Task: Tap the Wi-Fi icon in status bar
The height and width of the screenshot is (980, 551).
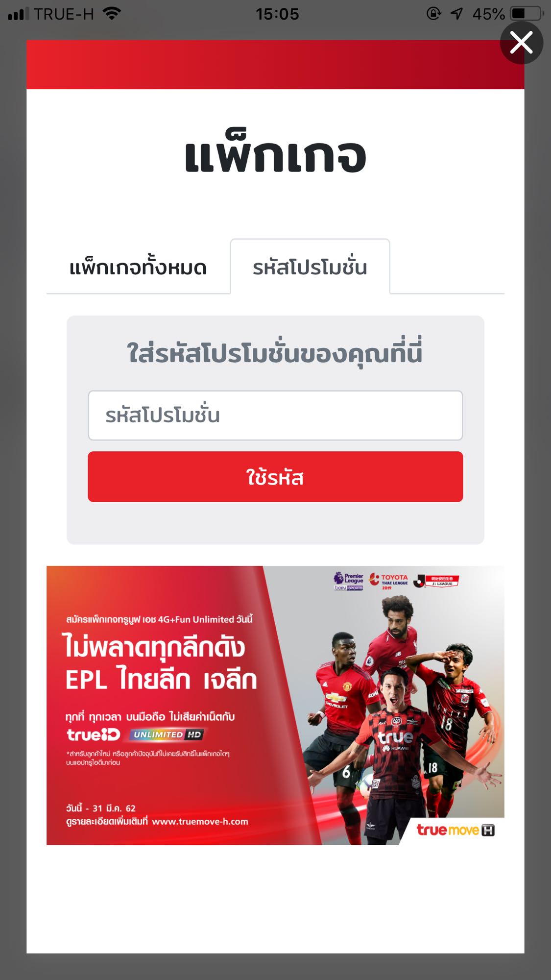Action: point(112,14)
